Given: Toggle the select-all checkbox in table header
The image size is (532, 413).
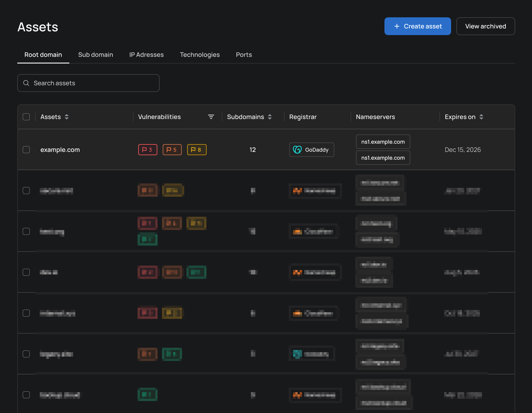Looking at the screenshot, I should coord(26,117).
